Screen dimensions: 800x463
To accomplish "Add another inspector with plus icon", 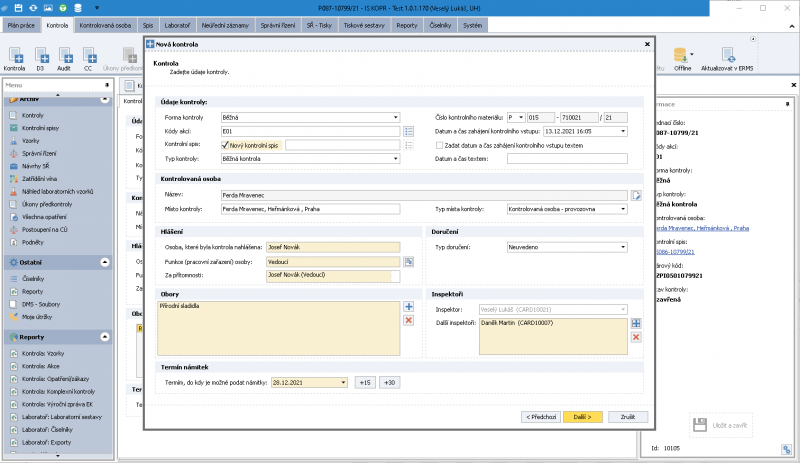I will coord(636,323).
